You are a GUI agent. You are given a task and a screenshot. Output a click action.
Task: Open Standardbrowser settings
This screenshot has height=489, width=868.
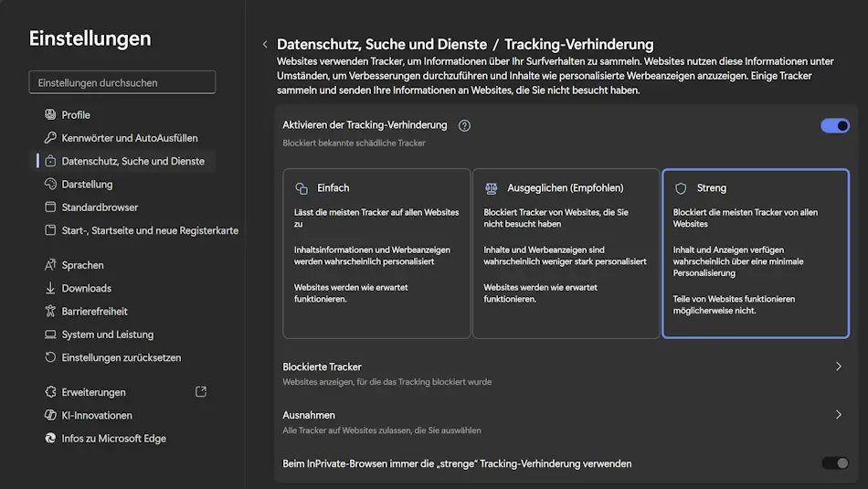(x=100, y=207)
